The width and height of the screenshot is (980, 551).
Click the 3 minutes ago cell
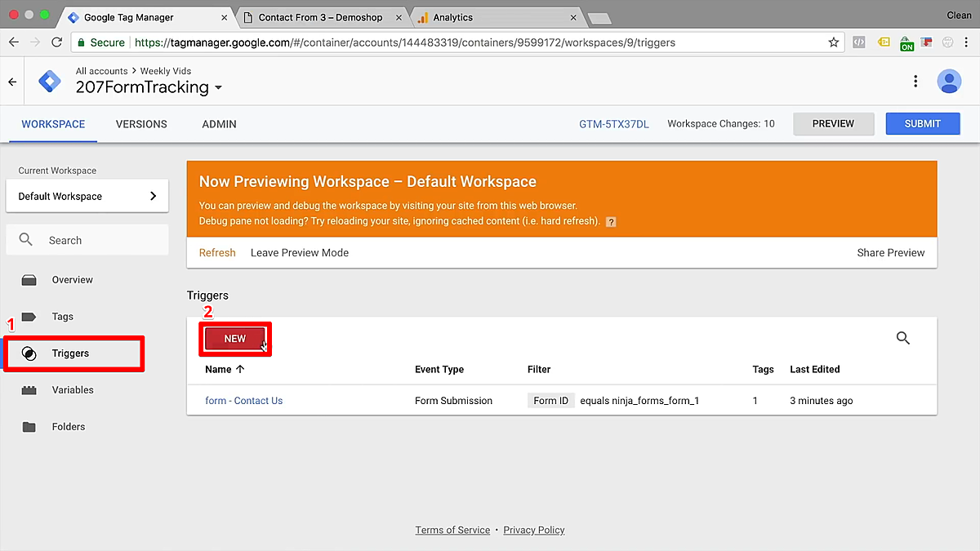pyautogui.click(x=822, y=401)
